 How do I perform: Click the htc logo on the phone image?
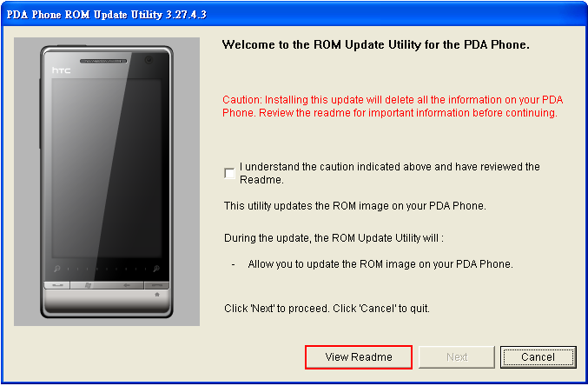pos(61,70)
